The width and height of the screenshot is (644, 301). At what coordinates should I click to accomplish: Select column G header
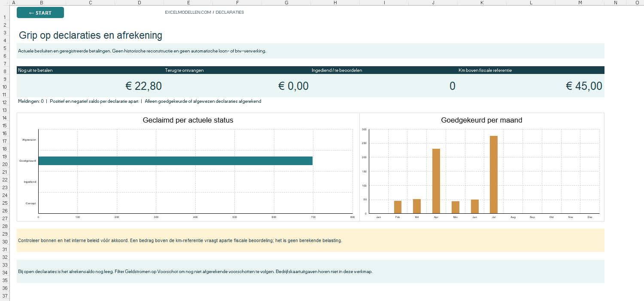[286, 3]
